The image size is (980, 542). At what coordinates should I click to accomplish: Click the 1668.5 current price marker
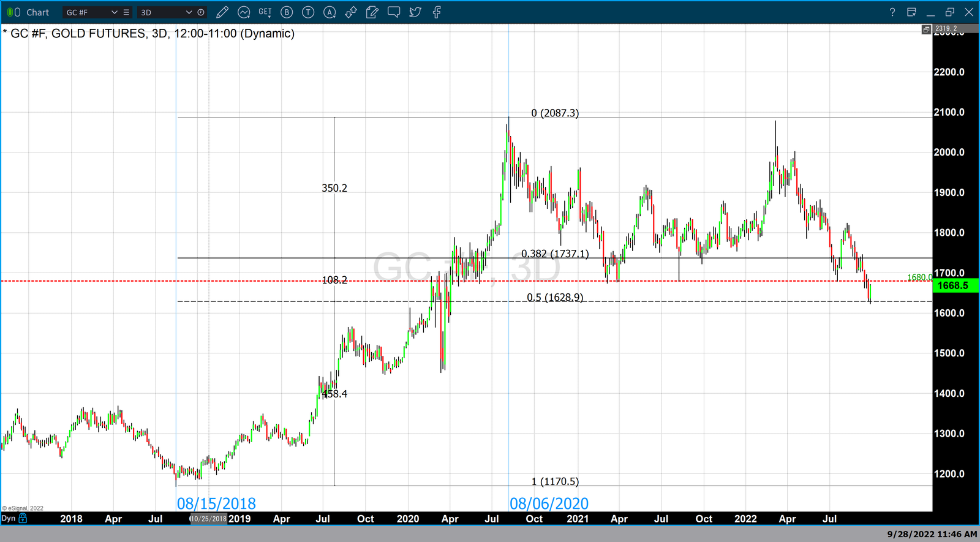point(952,285)
